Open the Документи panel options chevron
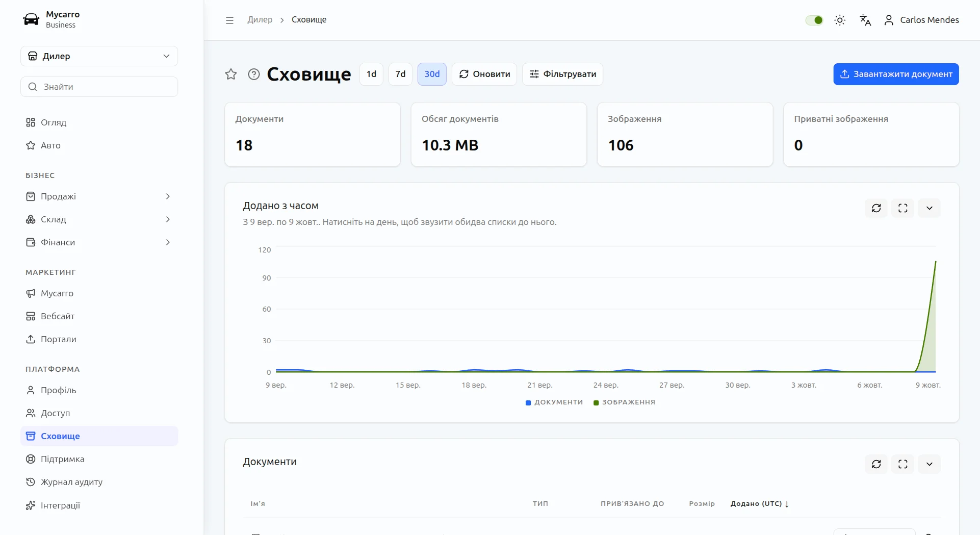980x535 pixels. pyautogui.click(x=930, y=464)
